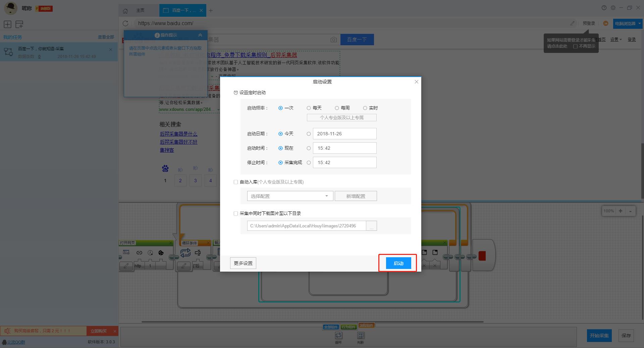Select custom start time radio in 启动时间 row
The height and width of the screenshot is (348, 644).
pyautogui.click(x=309, y=148)
